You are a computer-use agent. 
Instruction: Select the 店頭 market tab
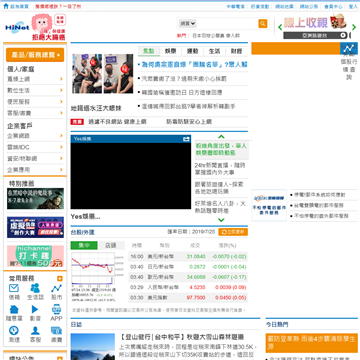[111, 245]
